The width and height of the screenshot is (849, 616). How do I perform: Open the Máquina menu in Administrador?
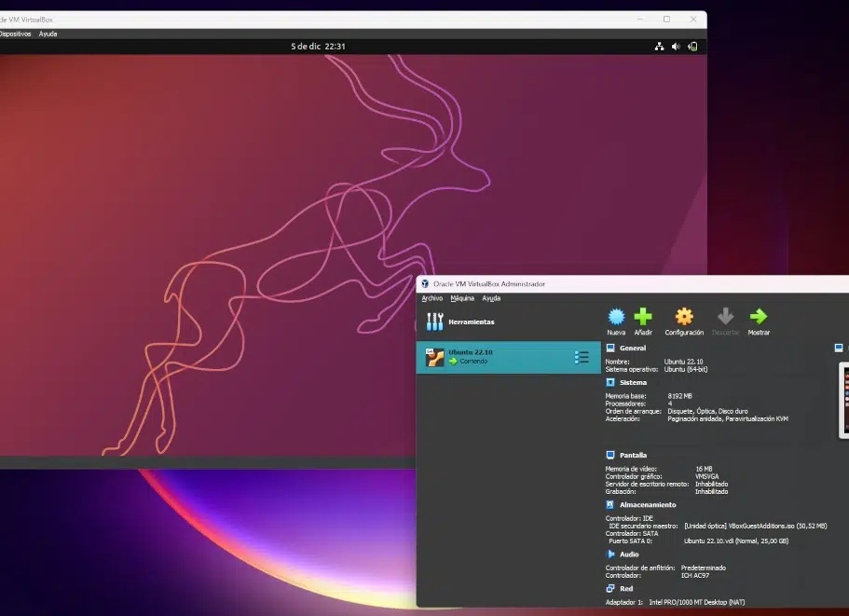coord(462,298)
